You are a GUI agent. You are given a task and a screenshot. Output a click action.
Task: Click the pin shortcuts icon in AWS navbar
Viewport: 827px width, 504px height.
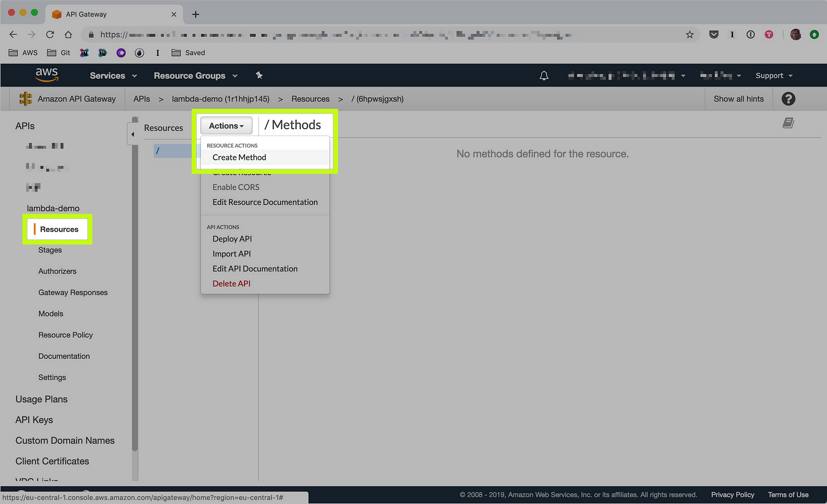[259, 75]
